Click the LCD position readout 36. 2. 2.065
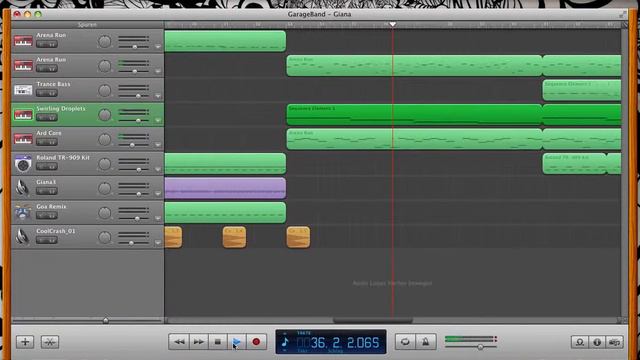 pos(345,343)
